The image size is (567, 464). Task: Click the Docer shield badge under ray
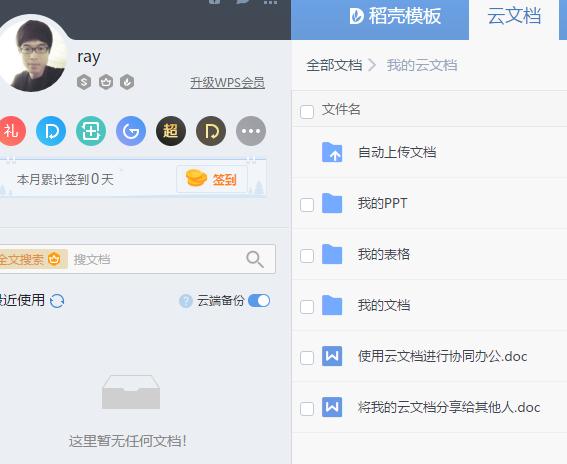[x=127, y=82]
